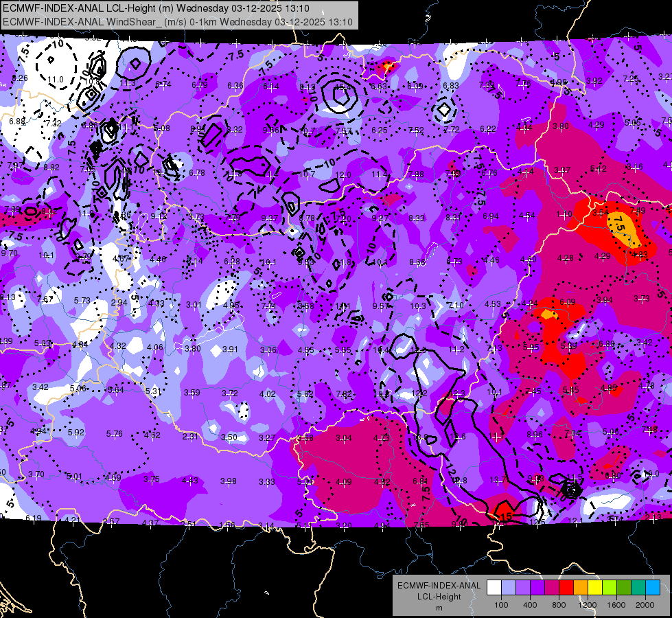Click the map value '9.27'
This screenshot has width=672, height=618.
pos(380,218)
